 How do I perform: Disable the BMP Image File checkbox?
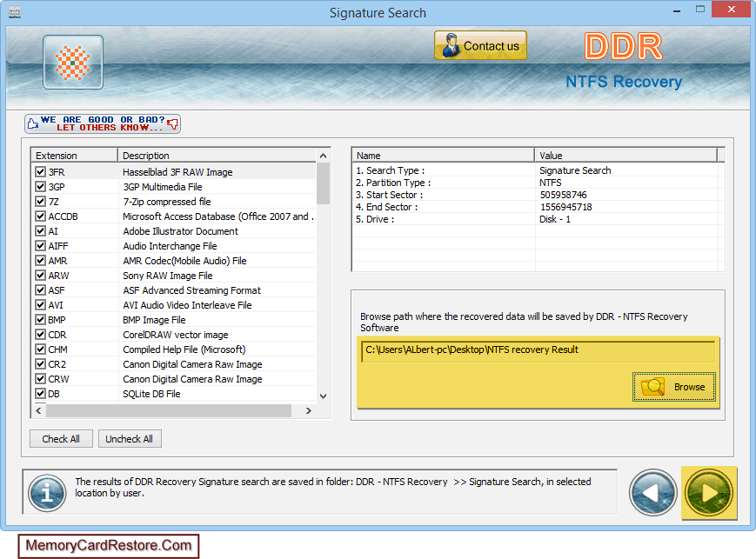pyautogui.click(x=40, y=320)
